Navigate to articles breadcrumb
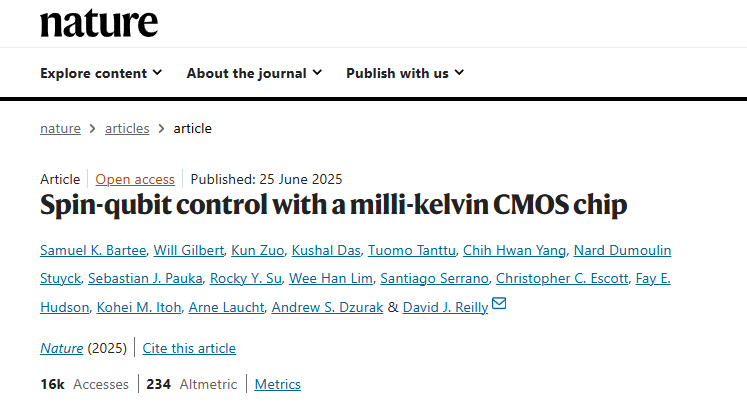The image size is (747, 404). [x=127, y=128]
